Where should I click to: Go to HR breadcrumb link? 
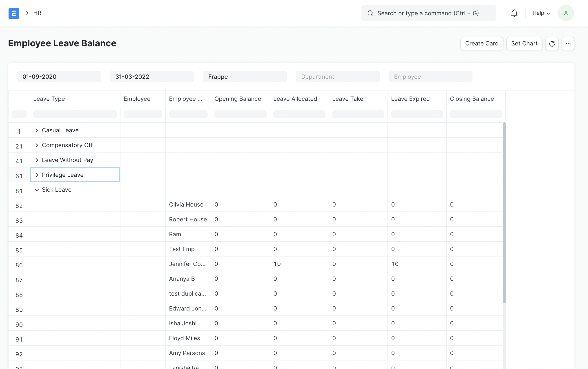[x=37, y=13]
